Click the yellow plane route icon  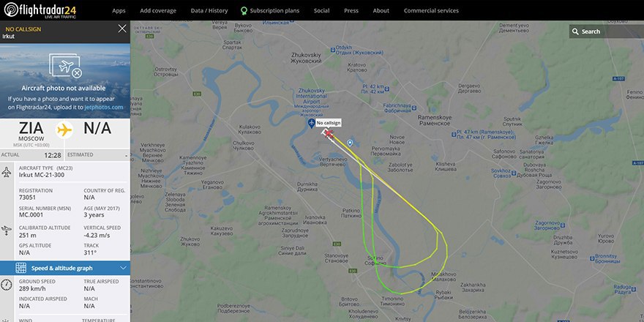[x=64, y=130]
